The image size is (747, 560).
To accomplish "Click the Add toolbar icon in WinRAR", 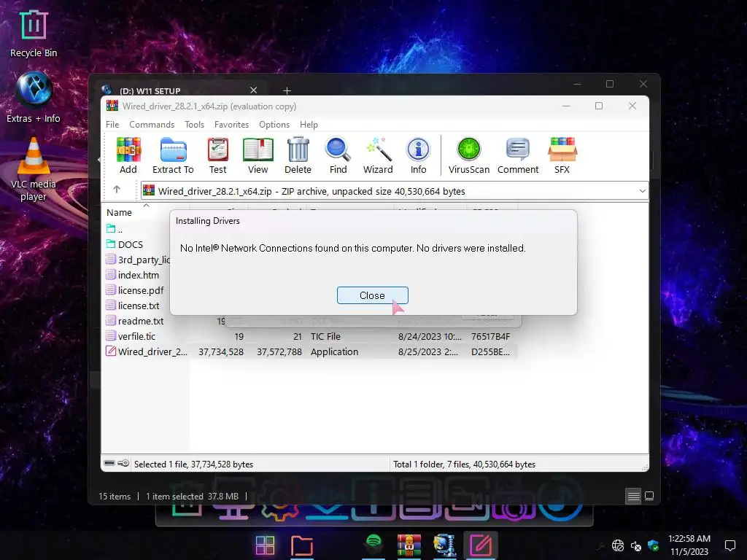I will pos(128,155).
